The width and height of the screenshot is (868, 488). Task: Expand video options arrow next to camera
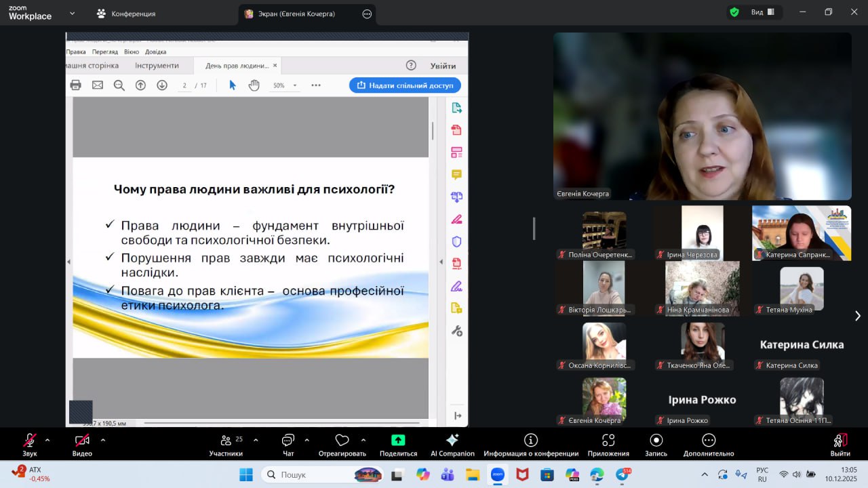point(103,440)
